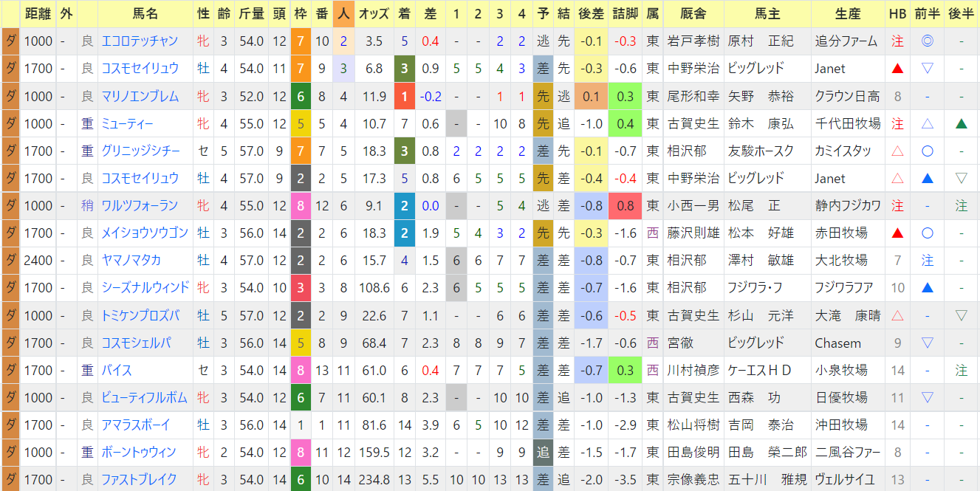
Task: Select the 追分ファーム breeder cell
Action: click(848, 41)
